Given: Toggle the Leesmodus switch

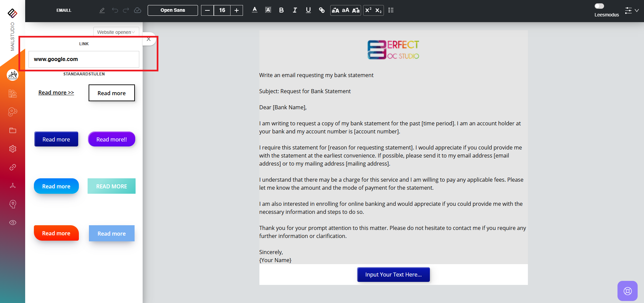Looking at the screenshot, I should point(599,6).
